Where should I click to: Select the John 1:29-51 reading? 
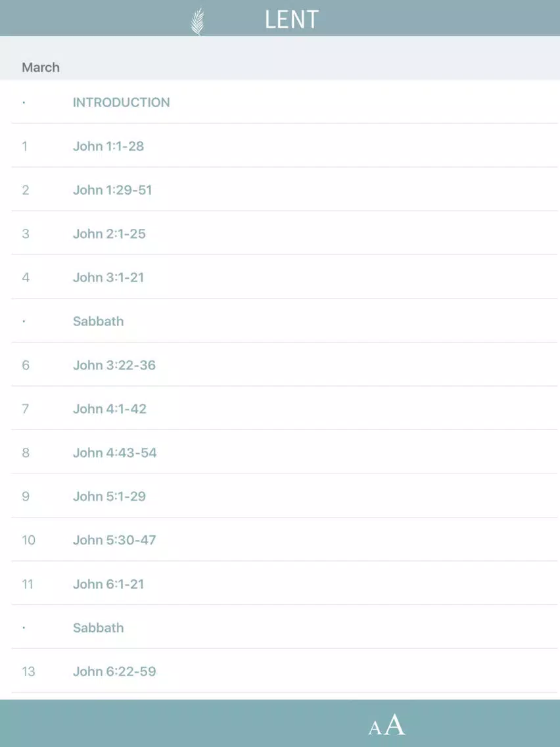(x=285, y=189)
